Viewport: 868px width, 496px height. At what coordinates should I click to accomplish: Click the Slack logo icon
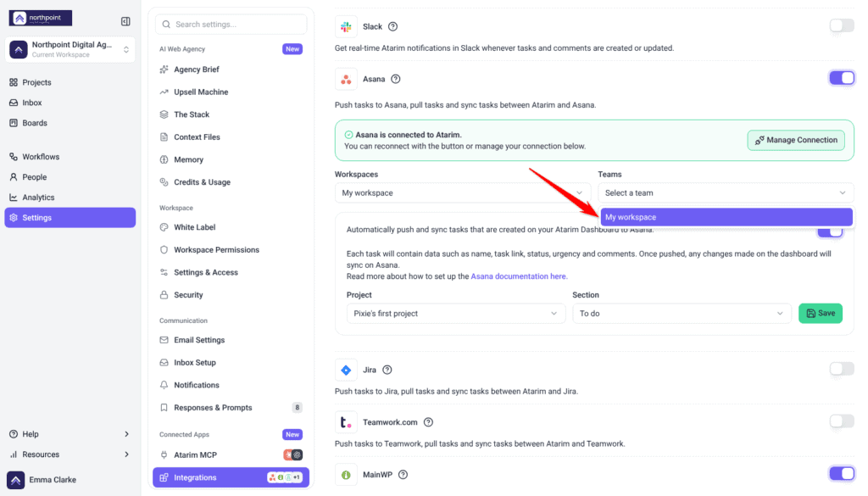click(346, 26)
